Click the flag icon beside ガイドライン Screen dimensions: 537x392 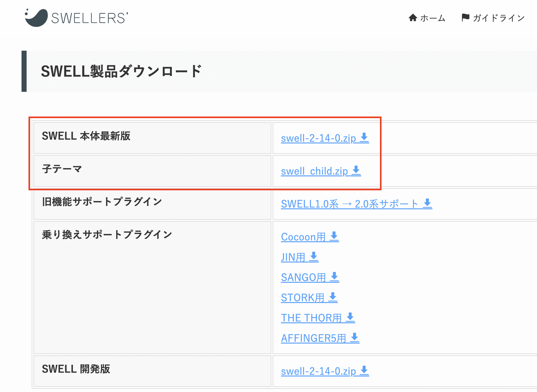pyautogui.click(x=465, y=18)
